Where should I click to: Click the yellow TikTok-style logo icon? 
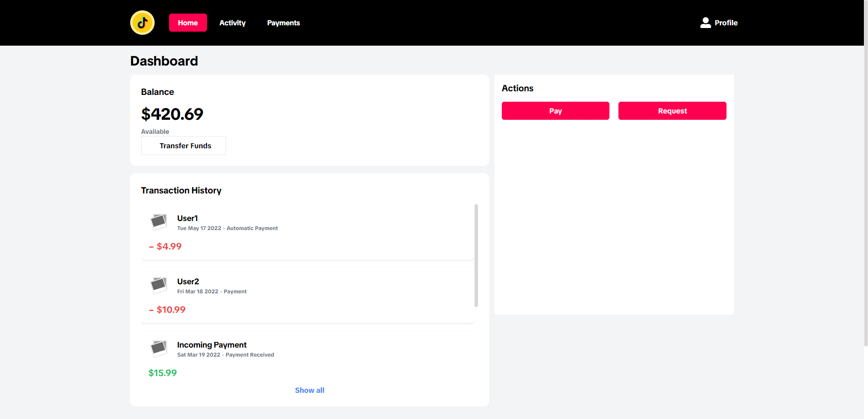click(142, 23)
